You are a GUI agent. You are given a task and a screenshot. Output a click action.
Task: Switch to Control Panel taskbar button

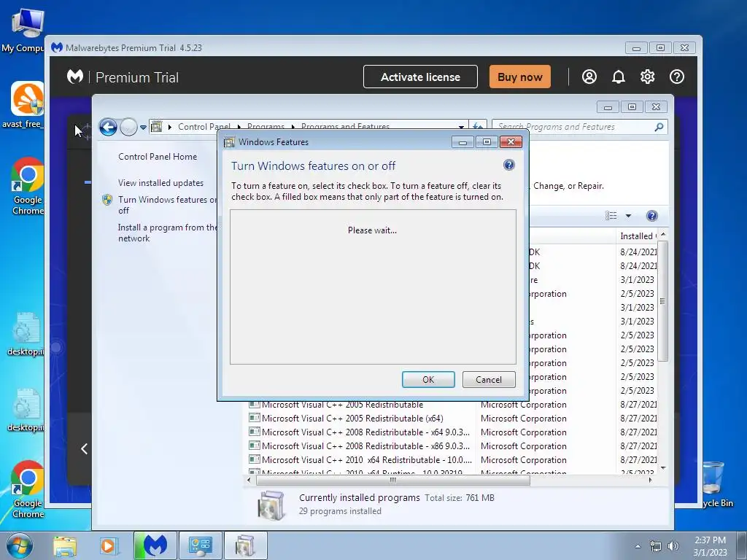(x=200, y=545)
